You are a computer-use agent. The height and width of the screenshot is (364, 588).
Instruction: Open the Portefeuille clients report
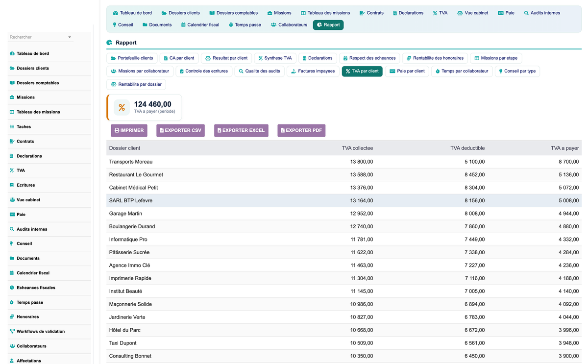[132, 58]
